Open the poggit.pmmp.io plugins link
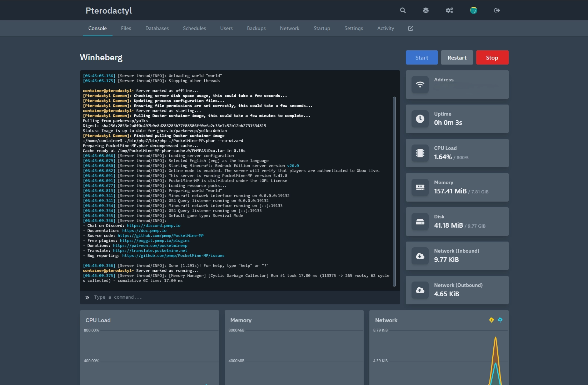This screenshot has width=588, height=385. coord(155,240)
